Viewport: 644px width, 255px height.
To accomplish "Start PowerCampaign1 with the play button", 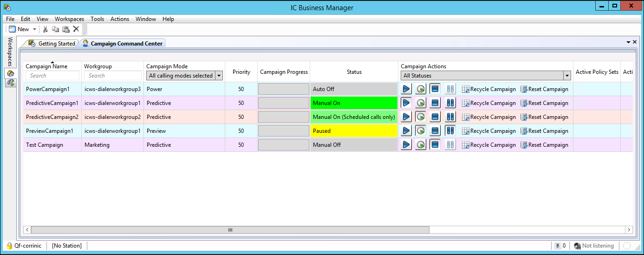I will tap(406, 89).
